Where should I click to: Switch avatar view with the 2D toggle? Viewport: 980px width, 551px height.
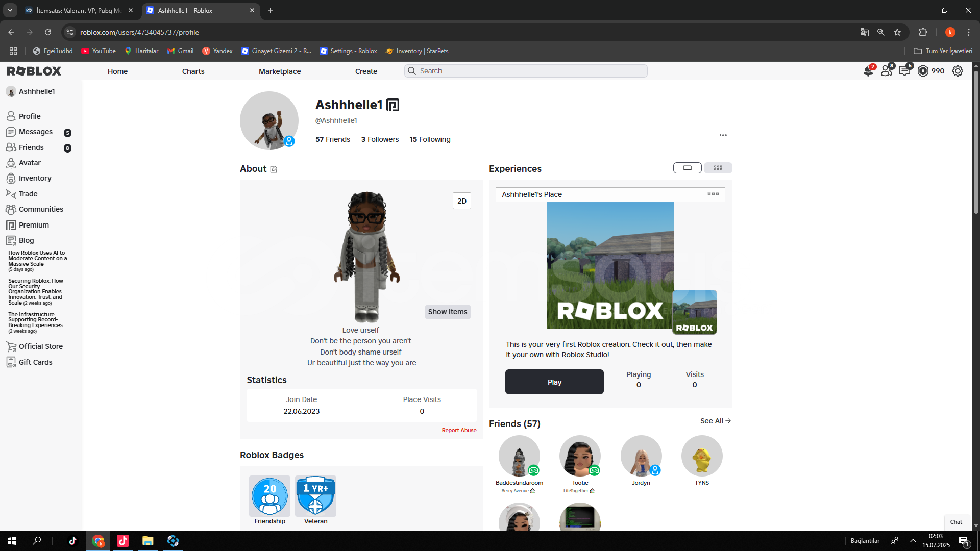pos(462,201)
